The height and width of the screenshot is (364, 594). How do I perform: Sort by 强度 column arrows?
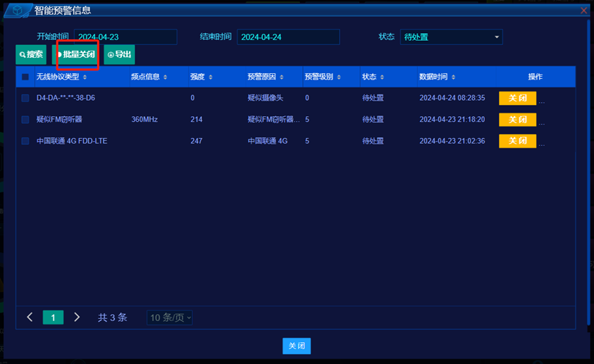click(210, 77)
